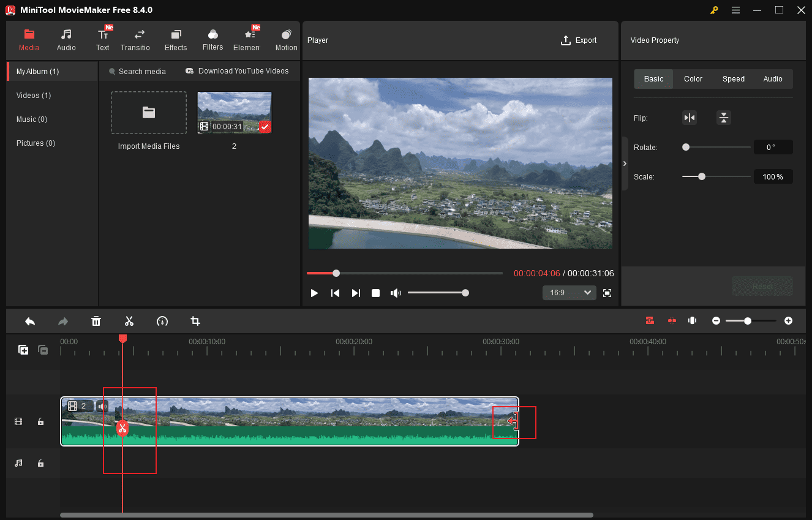Flip the video horizontally
Image resolution: width=812 pixels, height=520 pixels.
click(690, 117)
